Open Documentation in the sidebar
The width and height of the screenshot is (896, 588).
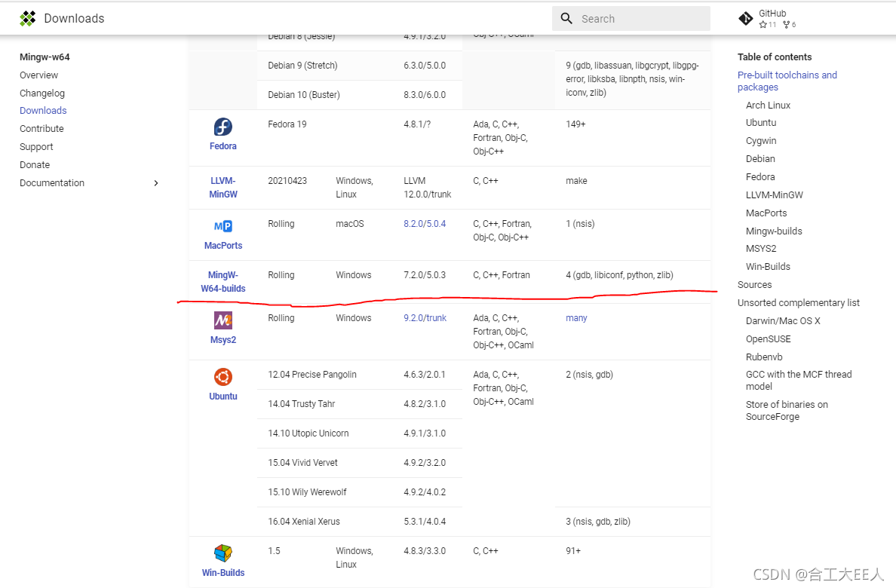[52, 183]
